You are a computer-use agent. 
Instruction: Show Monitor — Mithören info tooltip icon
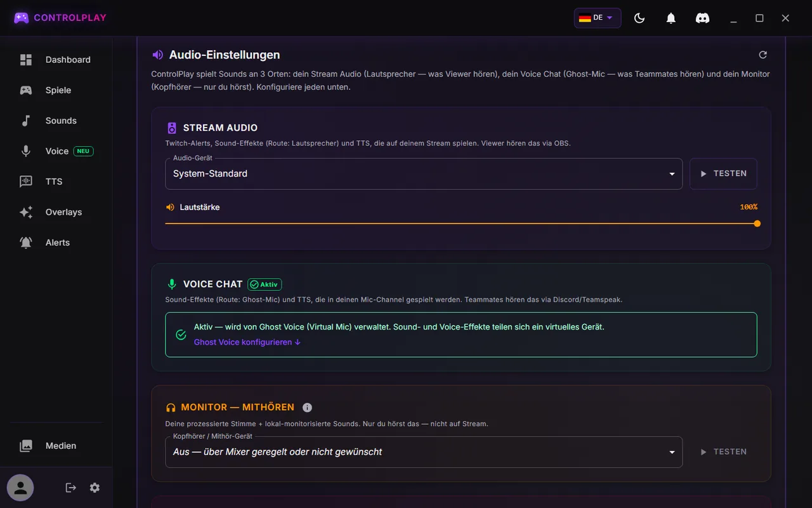[x=307, y=408]
